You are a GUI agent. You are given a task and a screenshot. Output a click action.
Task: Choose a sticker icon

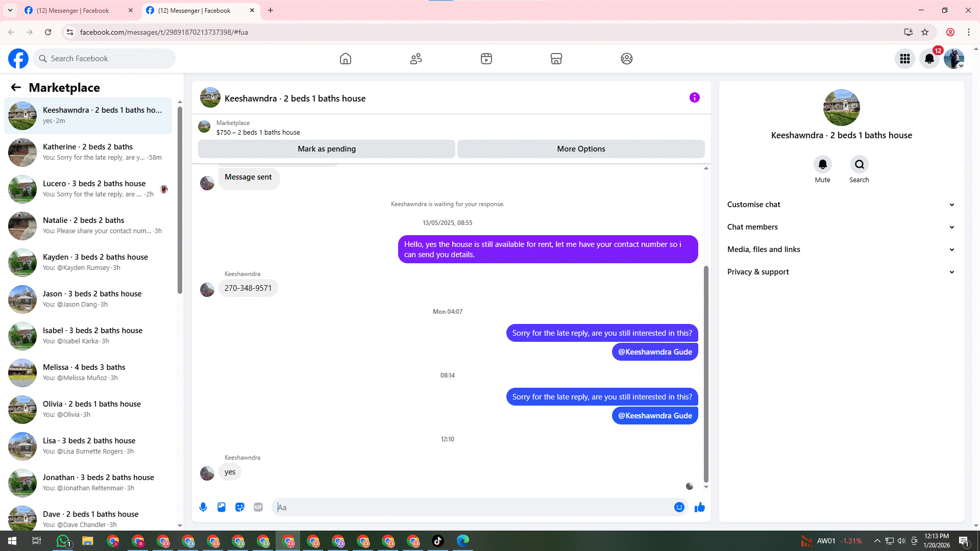pos(240,507)
